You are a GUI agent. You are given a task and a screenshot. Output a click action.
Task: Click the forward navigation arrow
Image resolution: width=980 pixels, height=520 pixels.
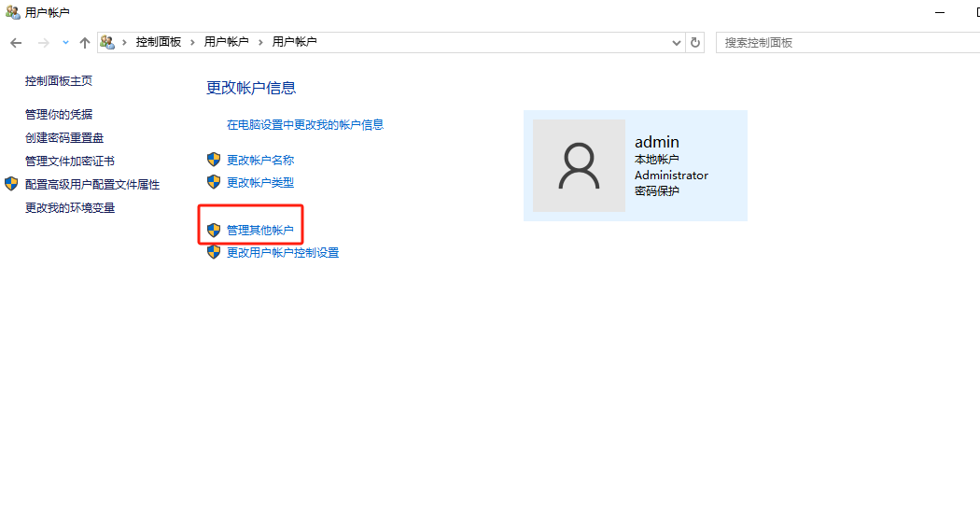point(43,43)
